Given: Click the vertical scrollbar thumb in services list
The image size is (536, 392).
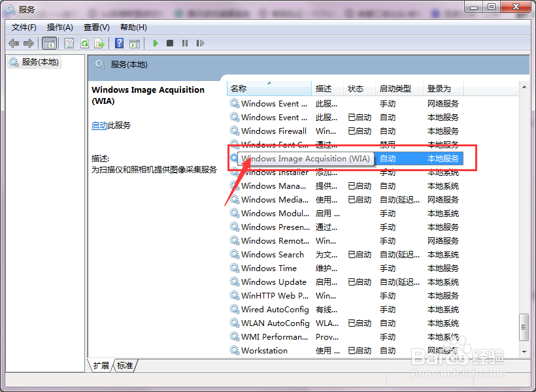Looking at the screenshot, I should click(524, 327).
